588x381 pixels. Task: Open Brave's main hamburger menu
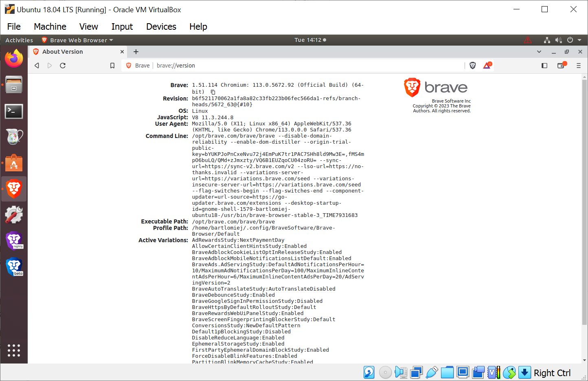[579, 66]
